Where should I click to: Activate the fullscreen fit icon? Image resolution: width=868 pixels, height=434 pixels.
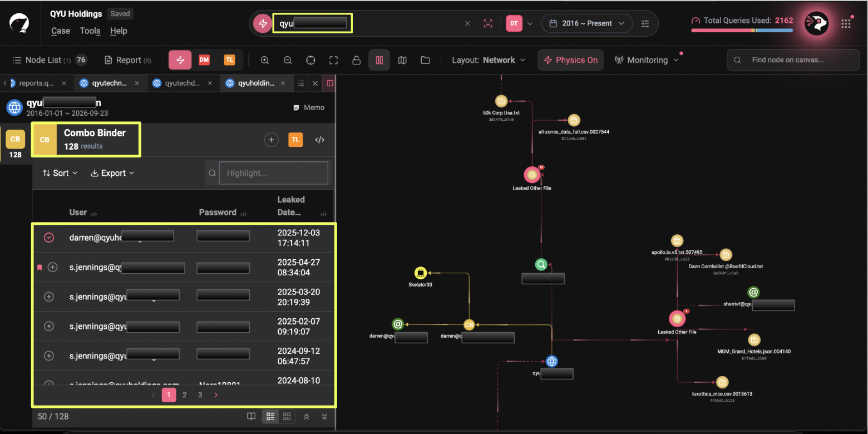point(333,60)
